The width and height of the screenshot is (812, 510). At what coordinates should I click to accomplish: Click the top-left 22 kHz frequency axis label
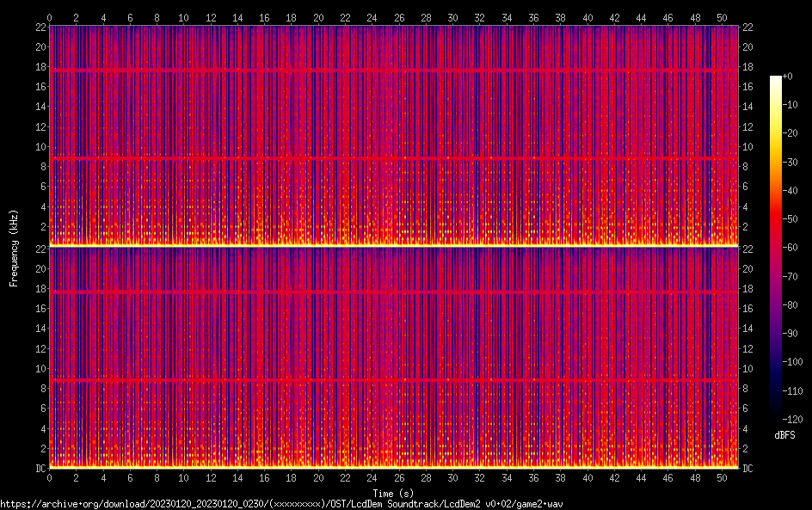coord(40,28)
